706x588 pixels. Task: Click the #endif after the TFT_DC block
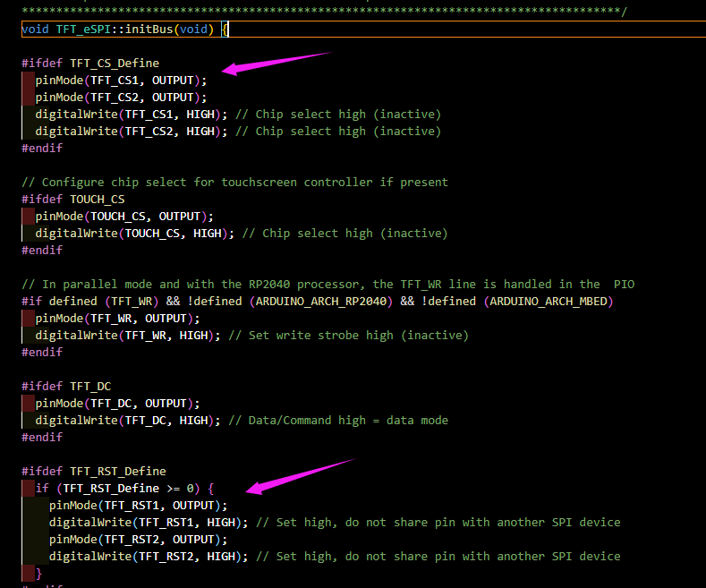click(42, 437)
